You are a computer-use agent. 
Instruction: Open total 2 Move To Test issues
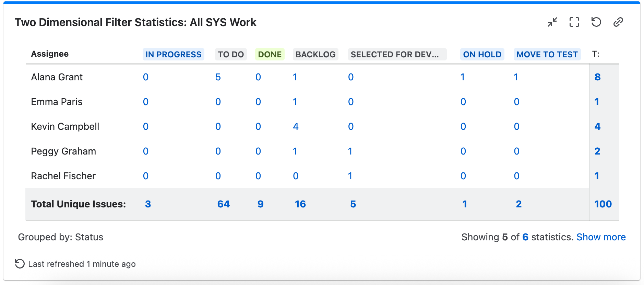click(519, 204)
